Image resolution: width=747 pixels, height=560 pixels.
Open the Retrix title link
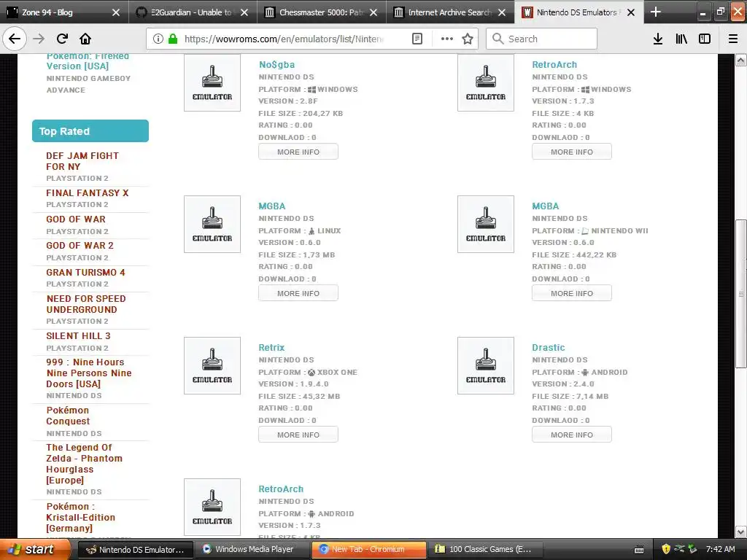click(x=271, y=348)
